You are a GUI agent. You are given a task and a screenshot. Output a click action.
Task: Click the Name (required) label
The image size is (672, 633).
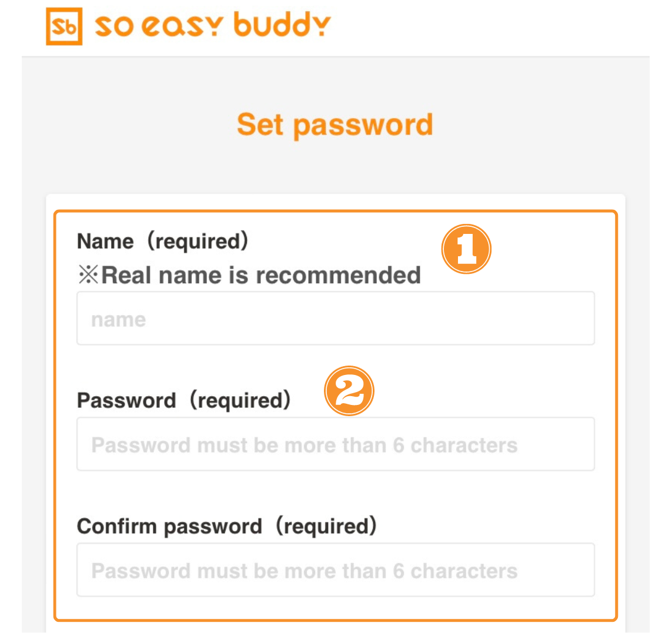pyautogui.click(x=163, y=241)
